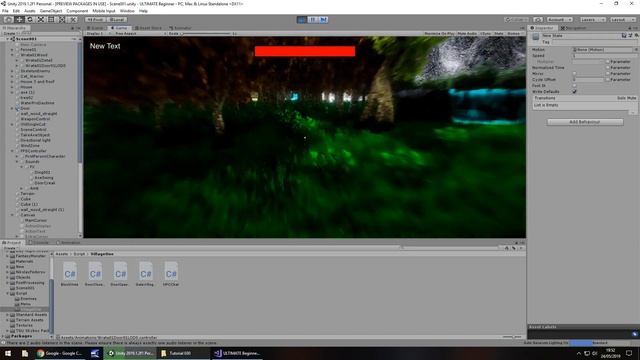Select the Rect tool in toolbar
The width and height of the screenshot is (640, 360).
[x=51, y=20]
